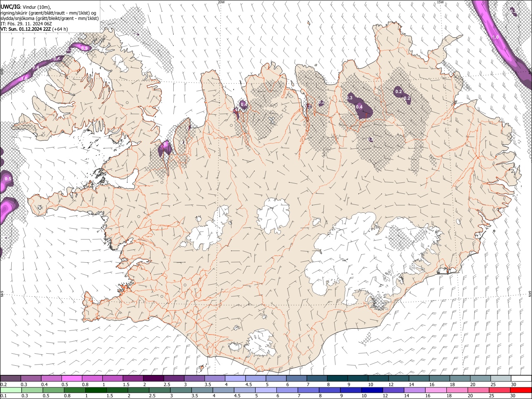Click the Mýrdalsjökull glacier near the south coast
This screenshot has height=399, width=532.
click(261, 343)
